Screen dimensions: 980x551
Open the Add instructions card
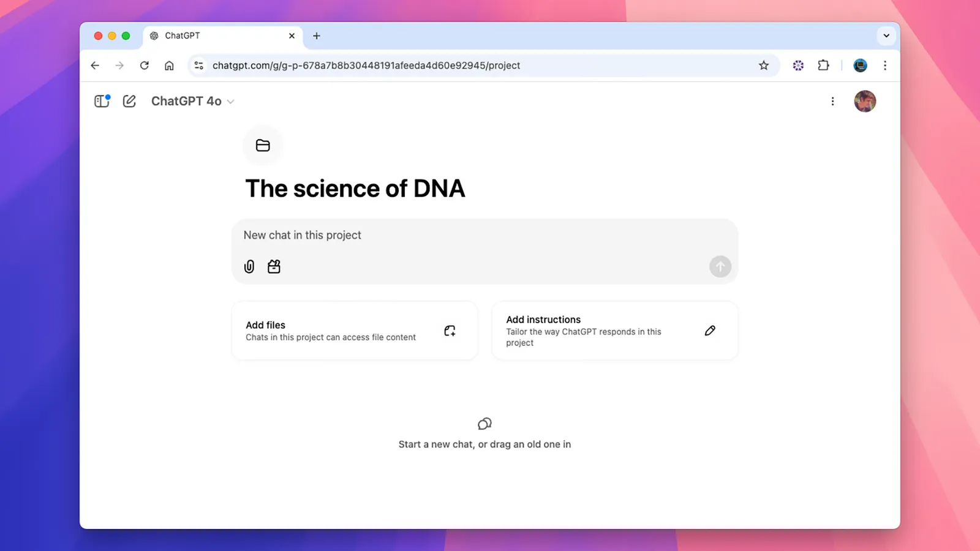click(x=614, y=331)
